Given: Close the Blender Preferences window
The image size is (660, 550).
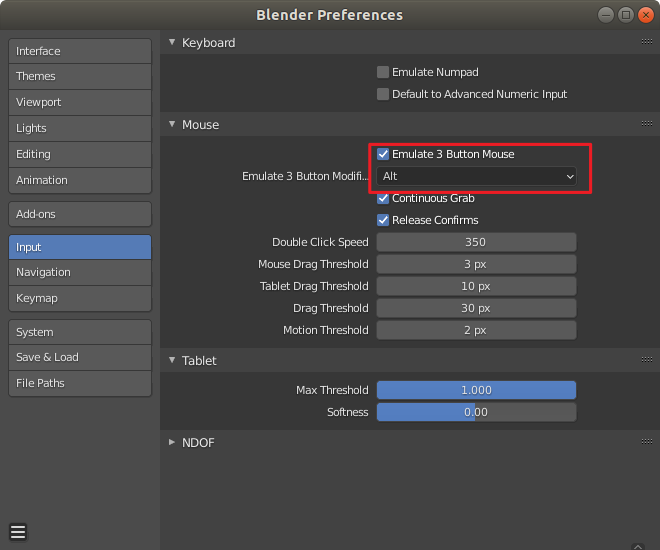Looking at the screenshot, I should [646, 15].
